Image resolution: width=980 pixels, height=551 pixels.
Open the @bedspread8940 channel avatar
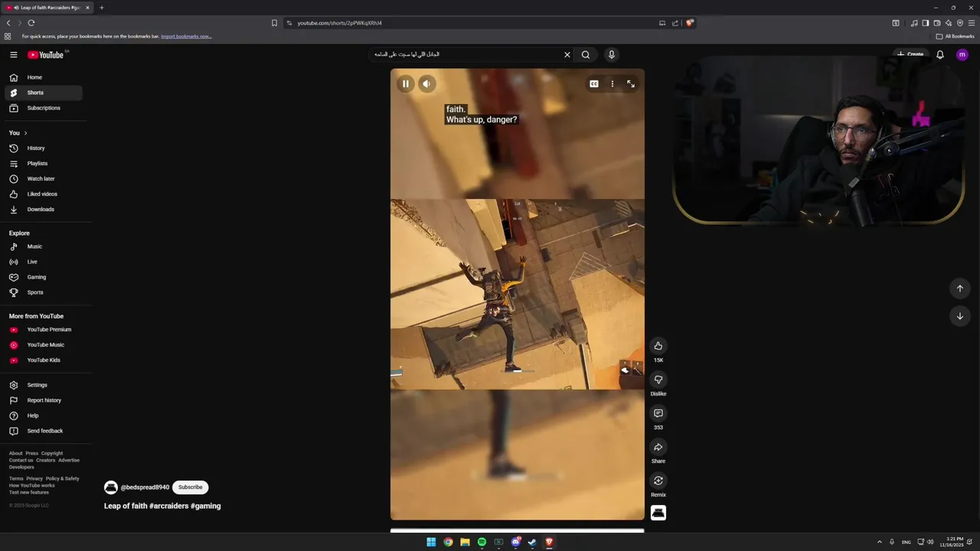[x=111, y=487]
